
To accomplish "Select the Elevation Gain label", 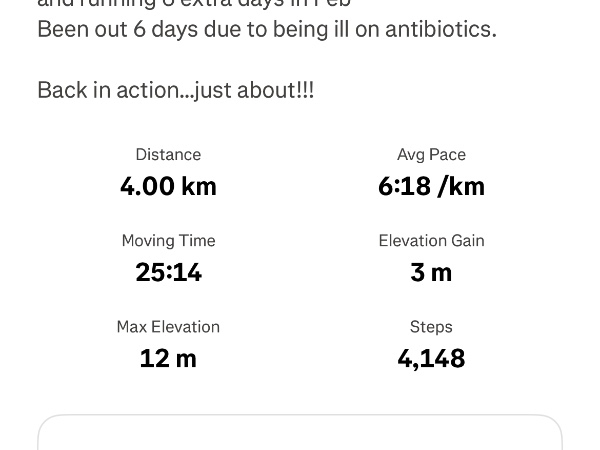I will [x=431, y=241].
